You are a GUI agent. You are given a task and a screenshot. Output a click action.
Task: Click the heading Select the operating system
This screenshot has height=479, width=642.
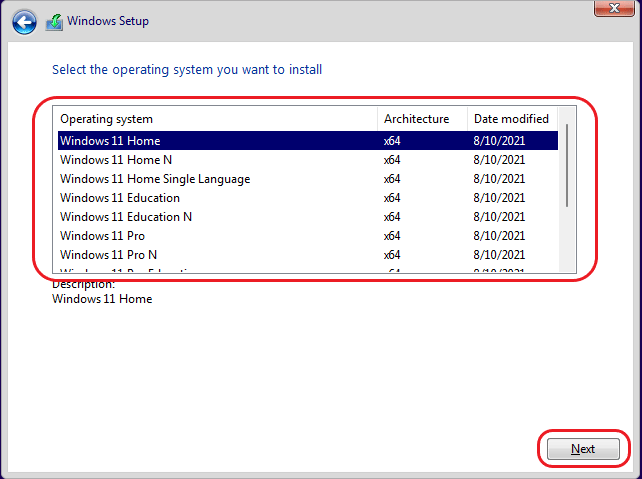tap(187, 70)
